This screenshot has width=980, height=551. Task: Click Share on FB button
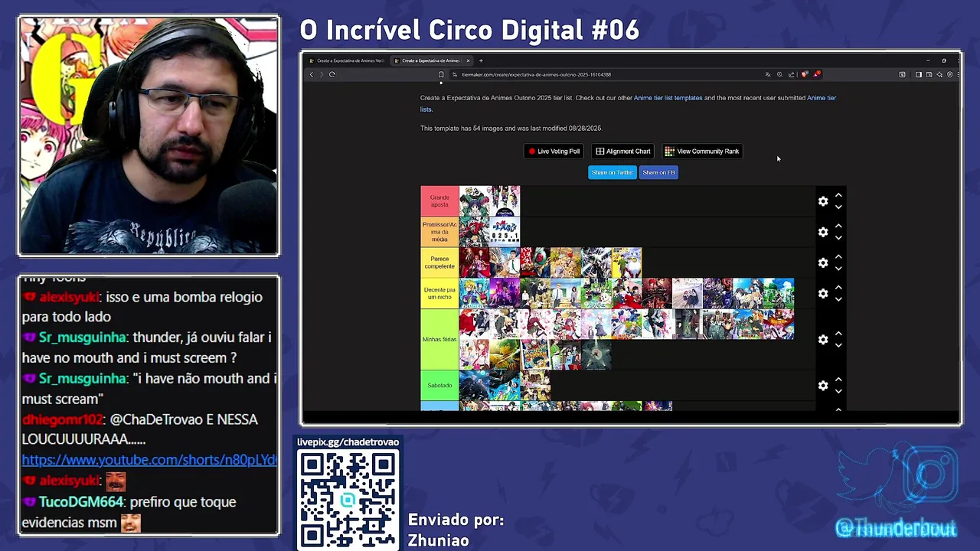pyautogui.click(x=658, y=172)
